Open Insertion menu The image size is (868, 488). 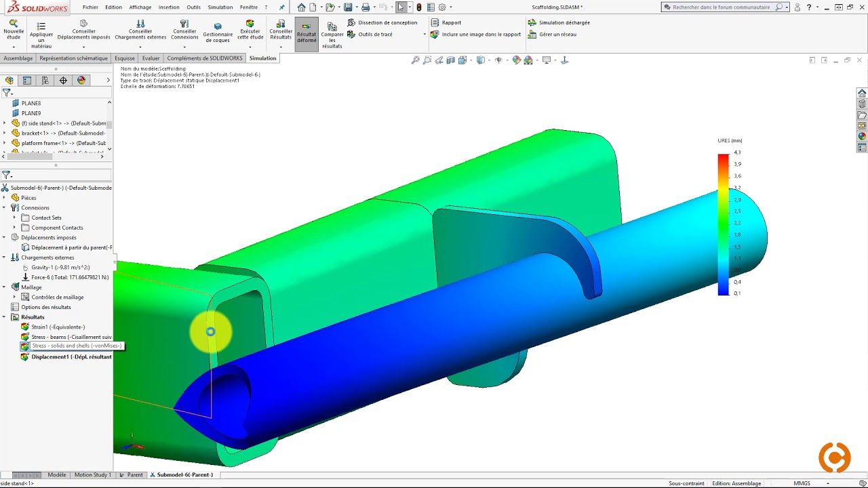tap(169, 7)
